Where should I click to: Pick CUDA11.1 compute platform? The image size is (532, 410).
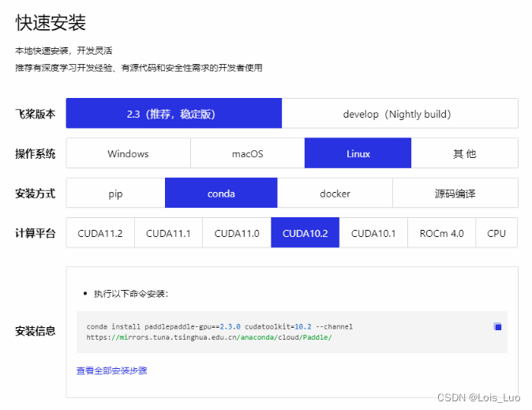pos(169,233)
